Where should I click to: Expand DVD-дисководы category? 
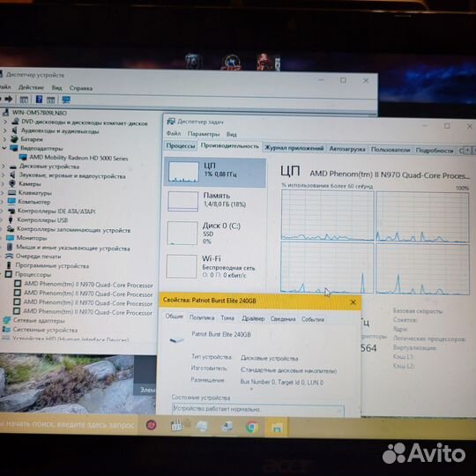pos(5,122)
